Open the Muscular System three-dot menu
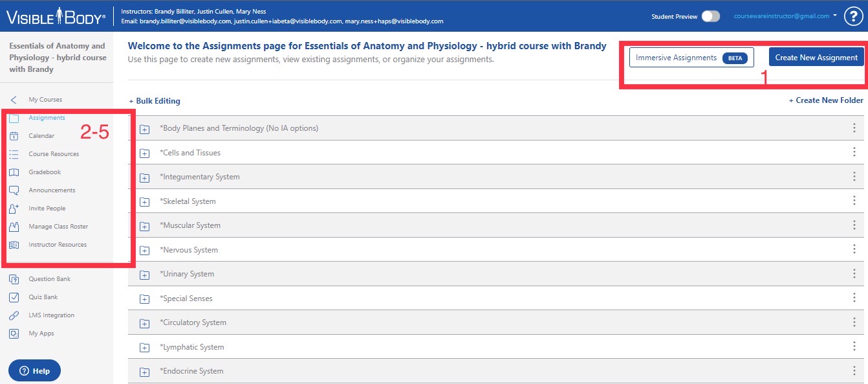Image resolution: width=868 pixels, height=384 pixels. pyautogui.click(x=854, y=225)
